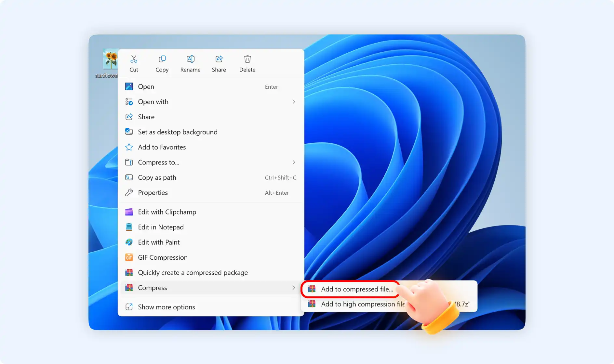The image size is (614, 364).
Task: Click the Add to high compression file icon
Action: [x=312, y=304]
